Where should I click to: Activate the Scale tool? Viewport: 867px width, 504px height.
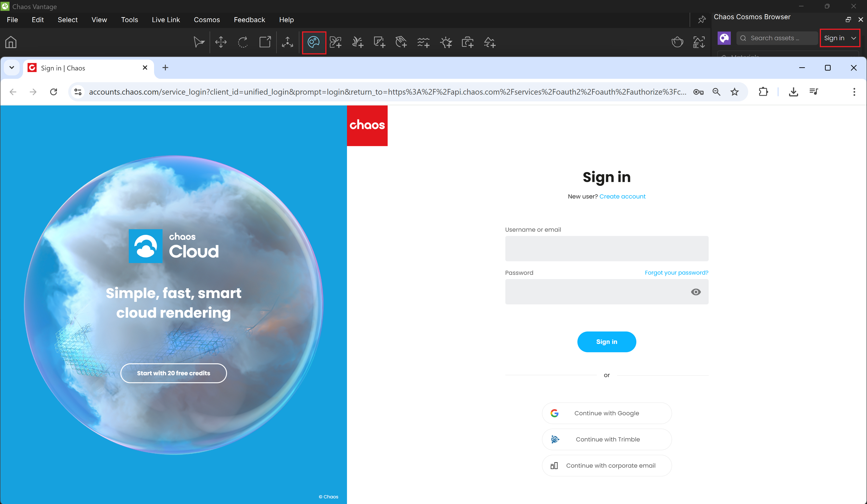pos(265,42)
